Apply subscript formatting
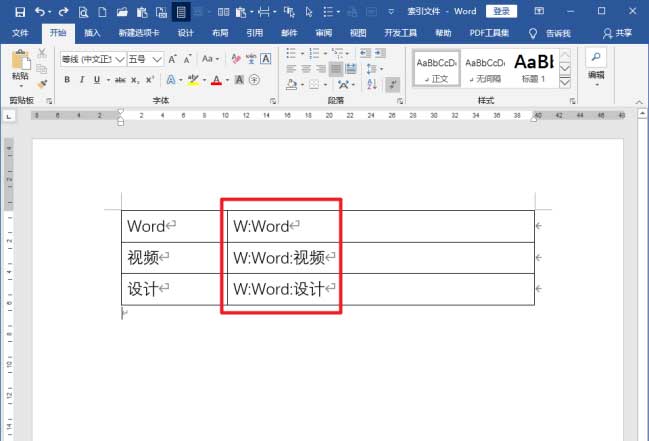 pyautogui.click(x=133, y=79)
